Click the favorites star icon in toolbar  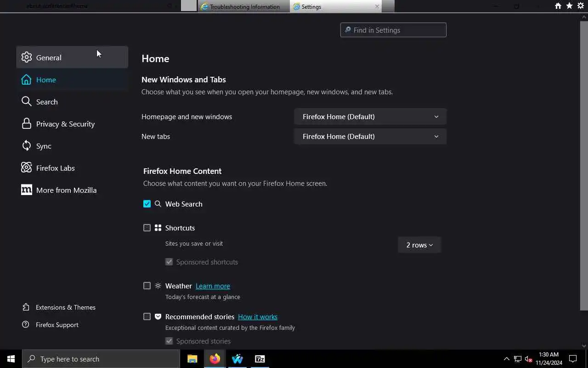[570, 6]
